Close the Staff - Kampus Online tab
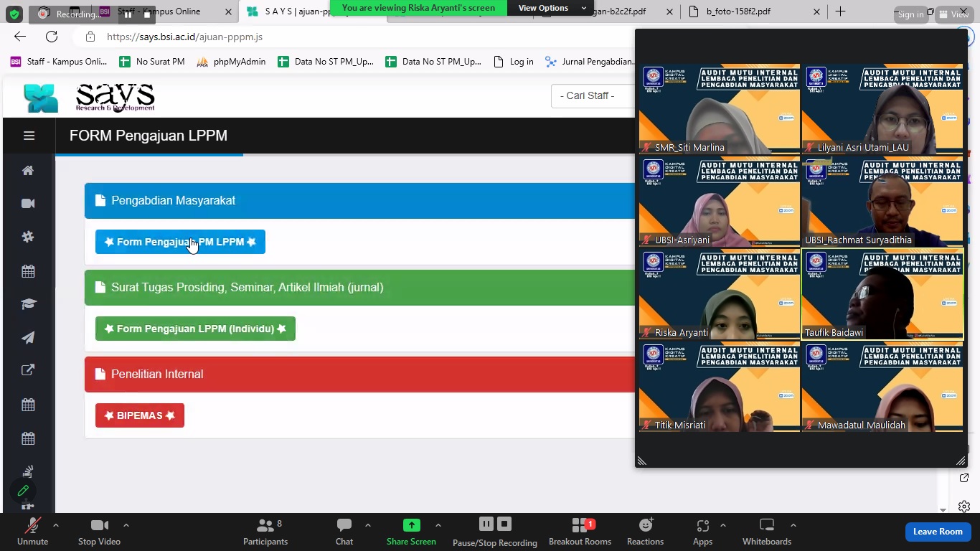The image size is (980, 551). pyautogui.click(x=228, y=11)
